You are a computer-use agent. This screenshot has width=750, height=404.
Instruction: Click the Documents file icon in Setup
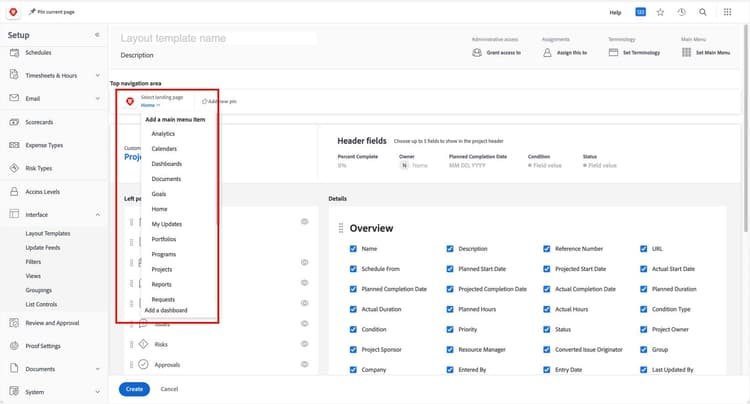[x=14, y=369]
